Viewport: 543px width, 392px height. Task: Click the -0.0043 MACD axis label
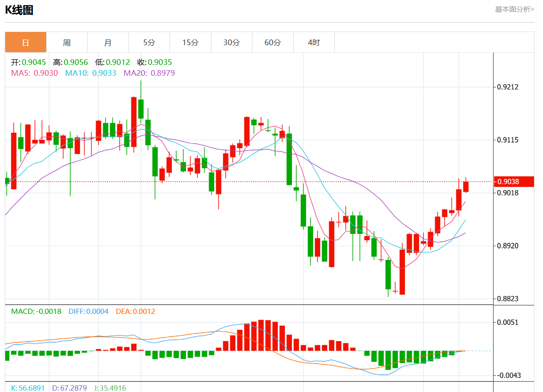[509, 376]
